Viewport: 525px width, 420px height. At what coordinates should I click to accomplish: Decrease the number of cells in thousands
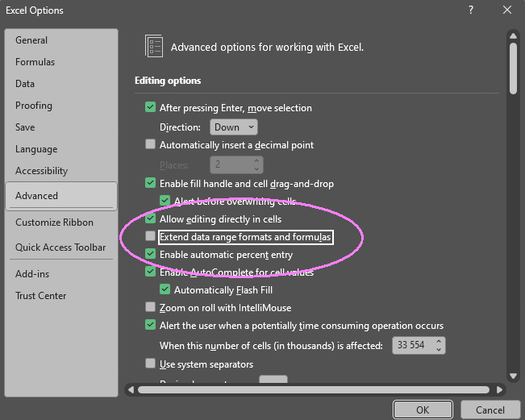[x=439, y=349]
